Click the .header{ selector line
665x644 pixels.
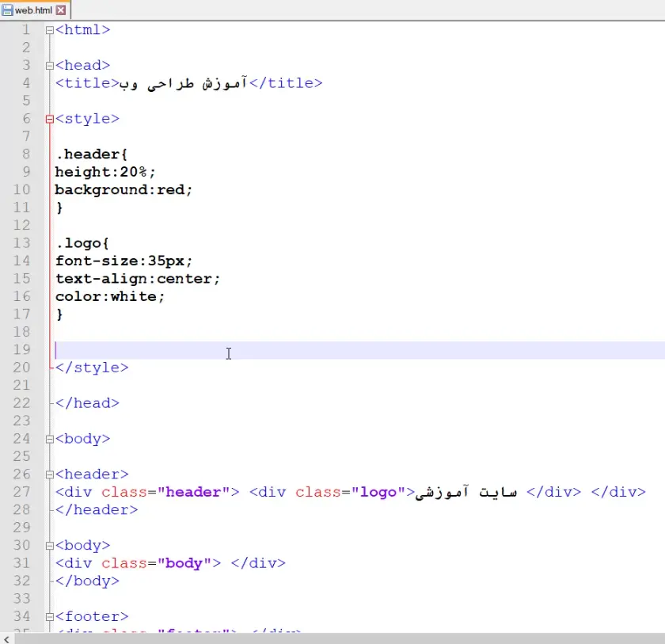tap(92, 154)
